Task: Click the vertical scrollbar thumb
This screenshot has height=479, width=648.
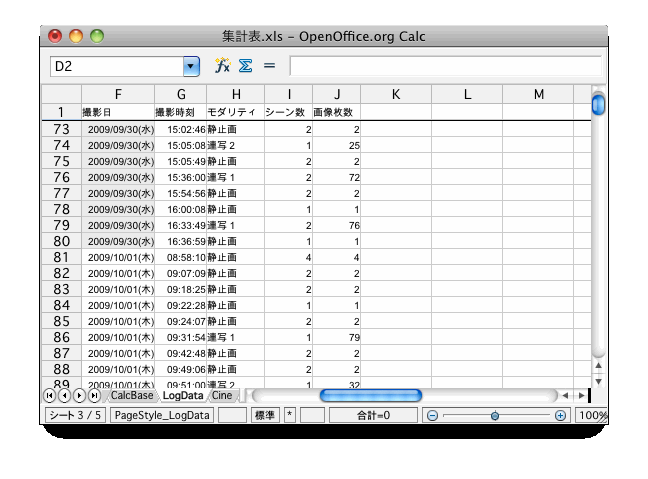Action: click(598, 105)
